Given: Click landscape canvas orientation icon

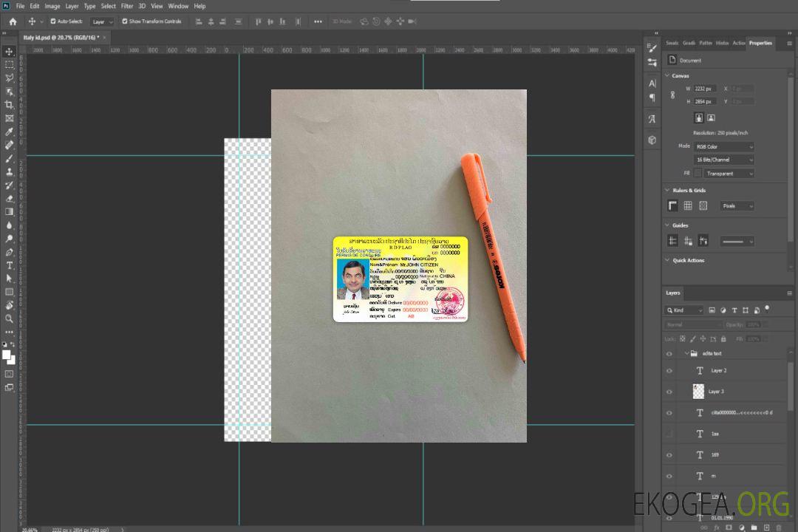Looking at the screenshot, I should click(711, 117).
